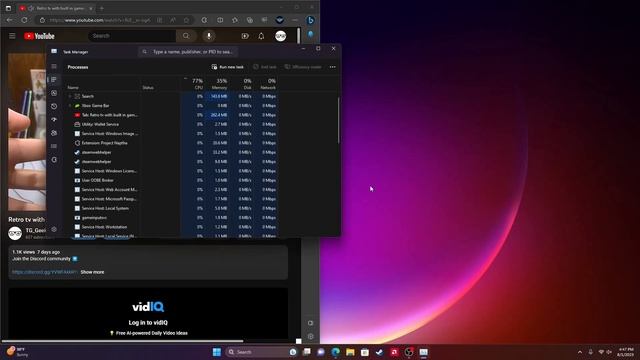The image size is (640, 360).
Task: Open YouTube account avatar menu
Action: pyautogui.click(x=280, y=36)
